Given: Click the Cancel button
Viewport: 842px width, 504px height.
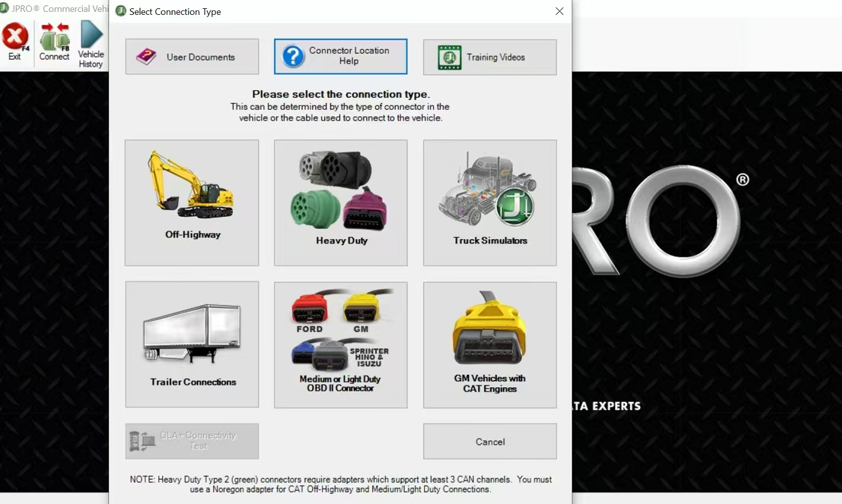Looking at the screenshot, I should pos(490,441).
